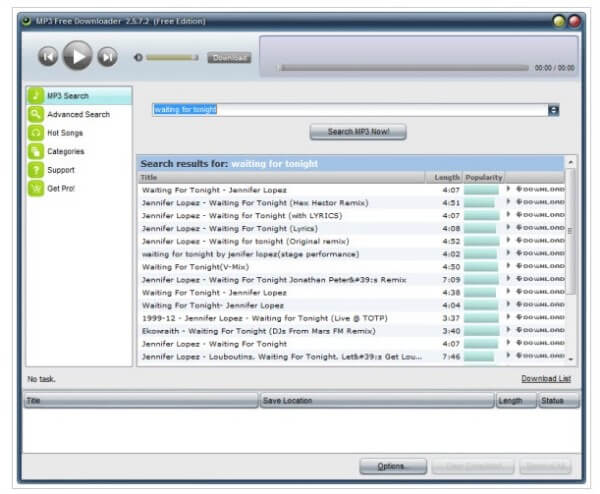This screenshot has height=494, width=600.
Task: Click the download queue Title column header
Action: tap(141, 401)
